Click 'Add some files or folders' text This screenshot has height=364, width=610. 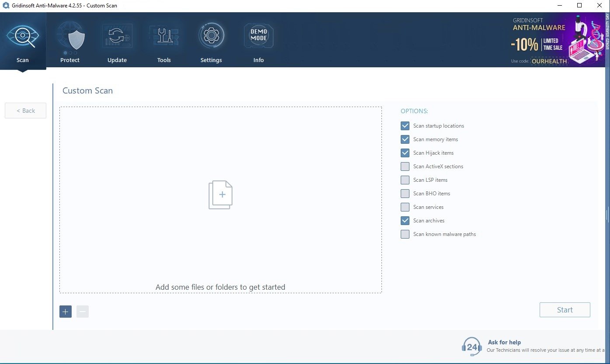220,287
